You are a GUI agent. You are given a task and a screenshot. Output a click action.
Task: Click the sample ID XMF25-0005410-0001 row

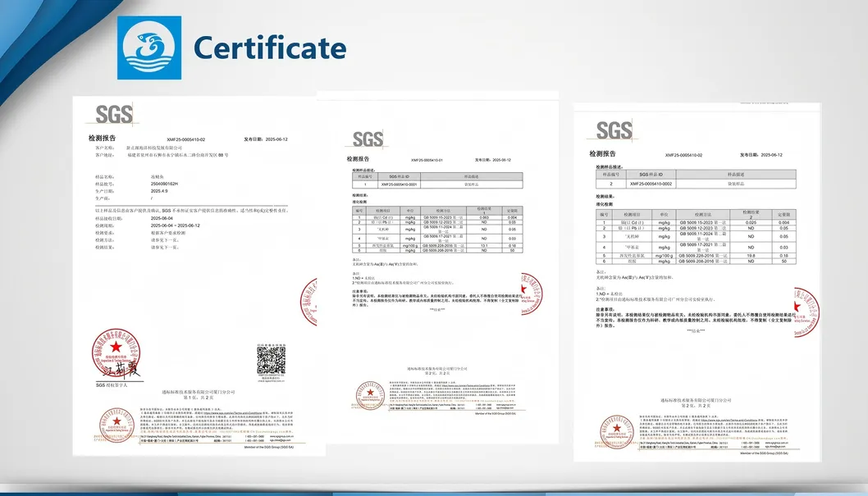(x=437, y=184)
